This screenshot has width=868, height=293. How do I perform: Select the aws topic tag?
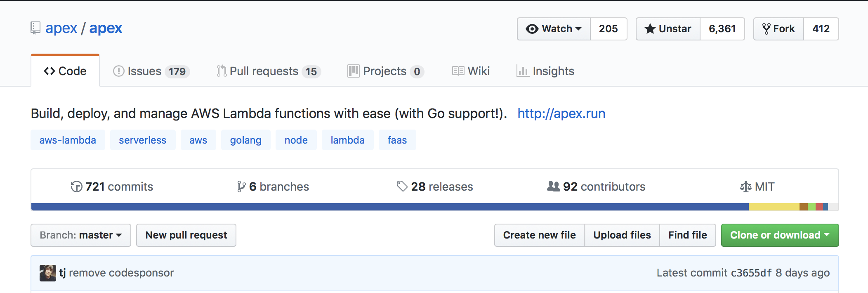[x=198, y=140]
